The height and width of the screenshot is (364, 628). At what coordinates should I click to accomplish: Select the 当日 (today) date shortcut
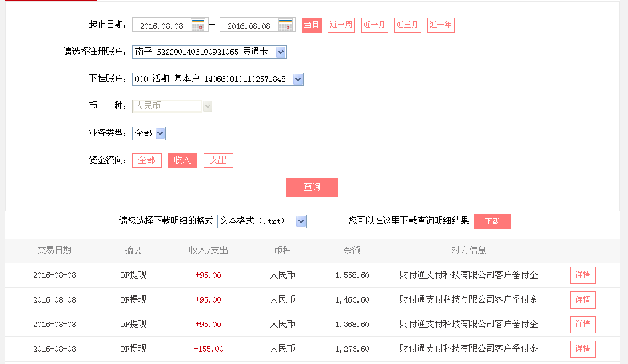[x=311, y=25]
